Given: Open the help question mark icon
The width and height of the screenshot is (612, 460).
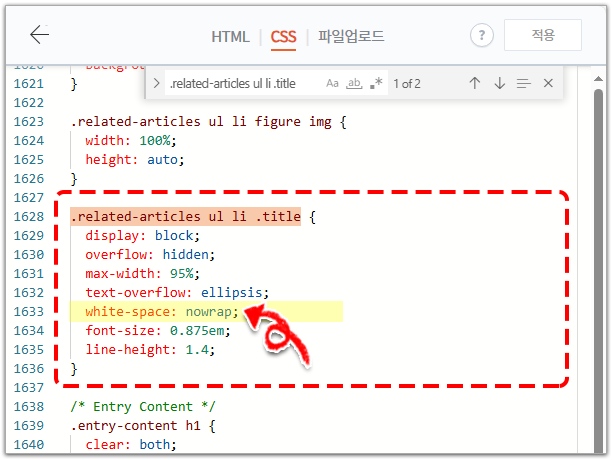Looking at the screenshot, I should [482, 36].
